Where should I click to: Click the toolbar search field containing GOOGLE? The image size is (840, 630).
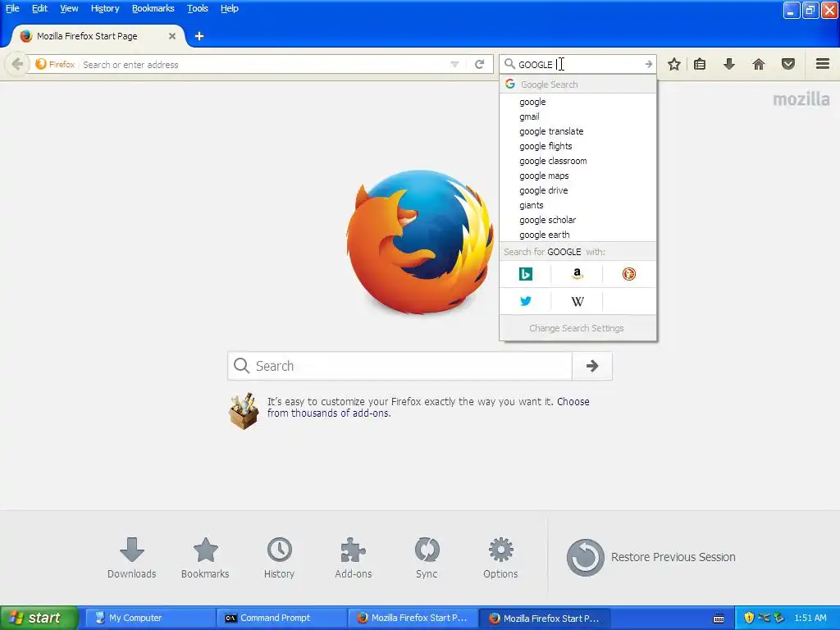tap(578, 64)
